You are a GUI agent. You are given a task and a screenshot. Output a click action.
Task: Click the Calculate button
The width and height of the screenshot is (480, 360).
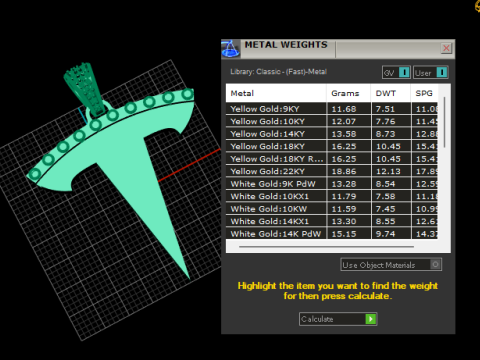(x=338, y=319)
